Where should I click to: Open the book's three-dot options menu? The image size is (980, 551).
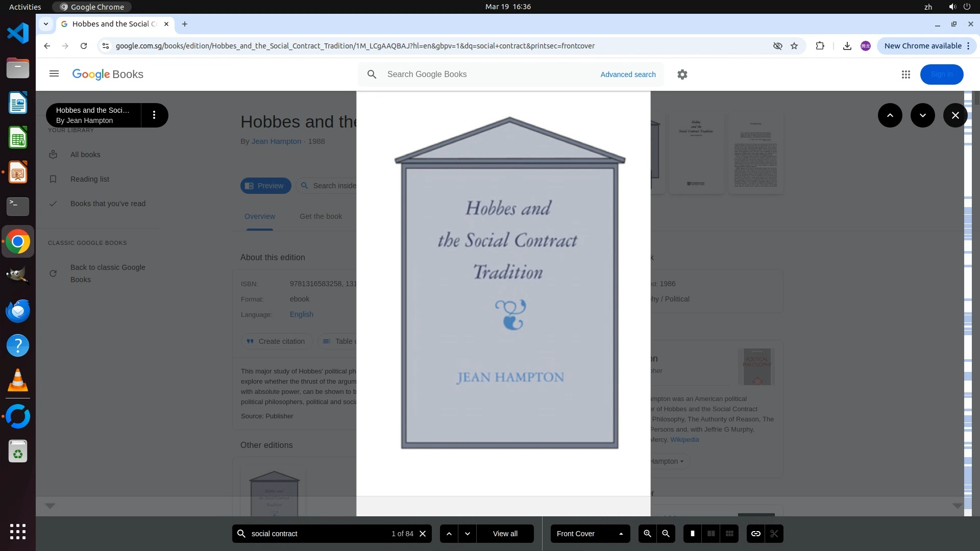[x=154, y=115]
